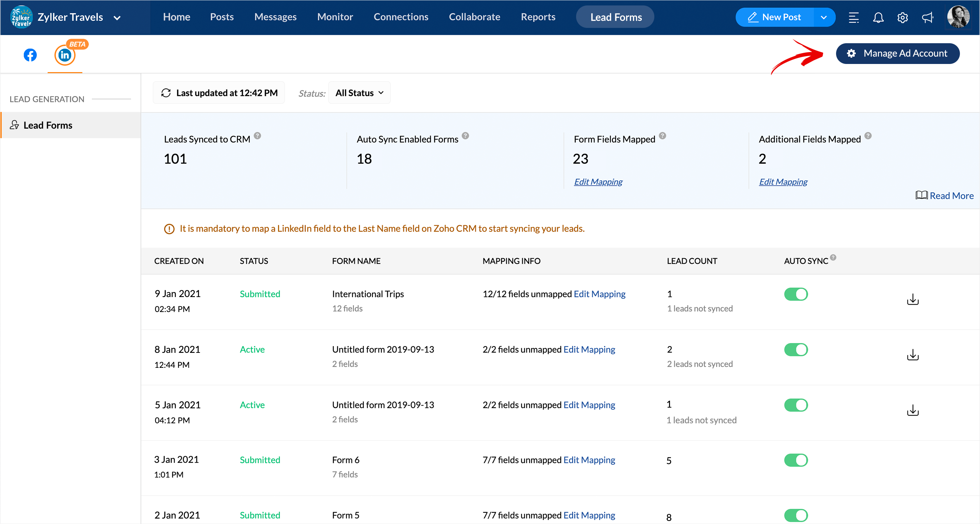
Task: Open the lines menu icon in header
Action: click(853, 17)
